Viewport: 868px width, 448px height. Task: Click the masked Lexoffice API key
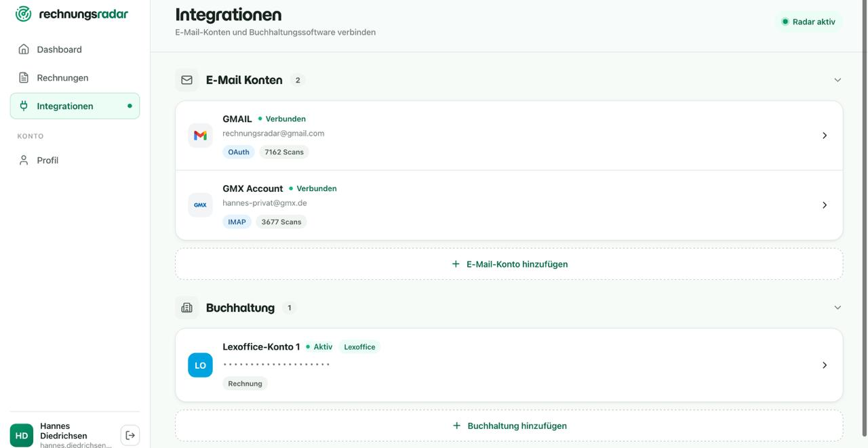pos(277,365)
